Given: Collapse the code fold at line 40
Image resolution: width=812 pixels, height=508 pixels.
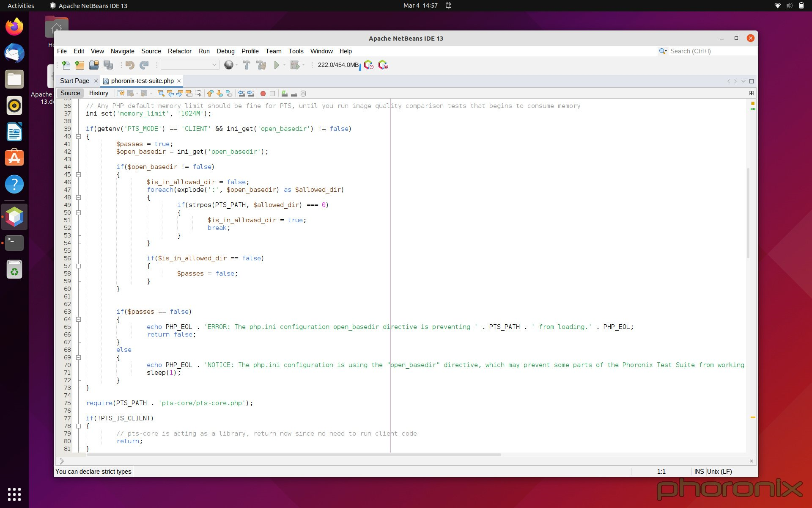Looking at the screenshot, I should [78, 136].
